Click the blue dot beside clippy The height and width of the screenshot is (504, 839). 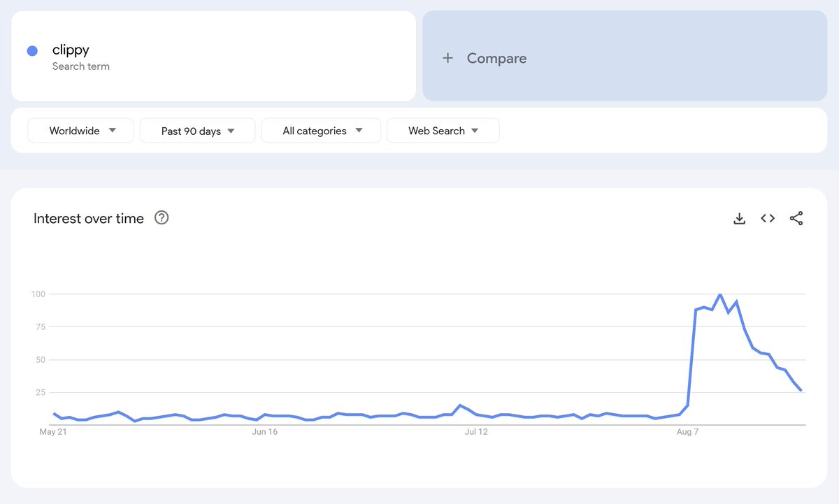(x=32, y=51)
